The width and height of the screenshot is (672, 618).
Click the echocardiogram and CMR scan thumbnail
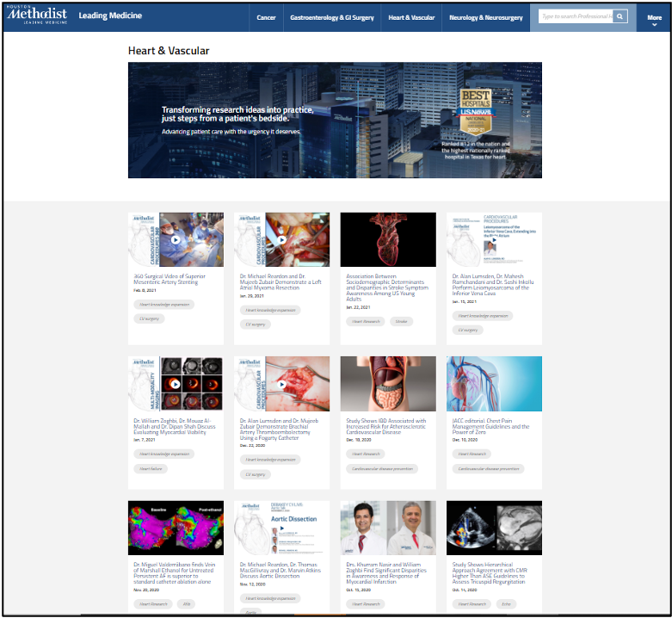(x=494, y=528)
